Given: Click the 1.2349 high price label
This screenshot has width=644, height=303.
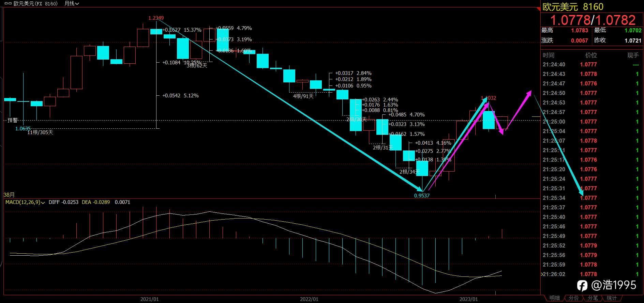Looking at the screenshot, I should [x=156, y=18].
